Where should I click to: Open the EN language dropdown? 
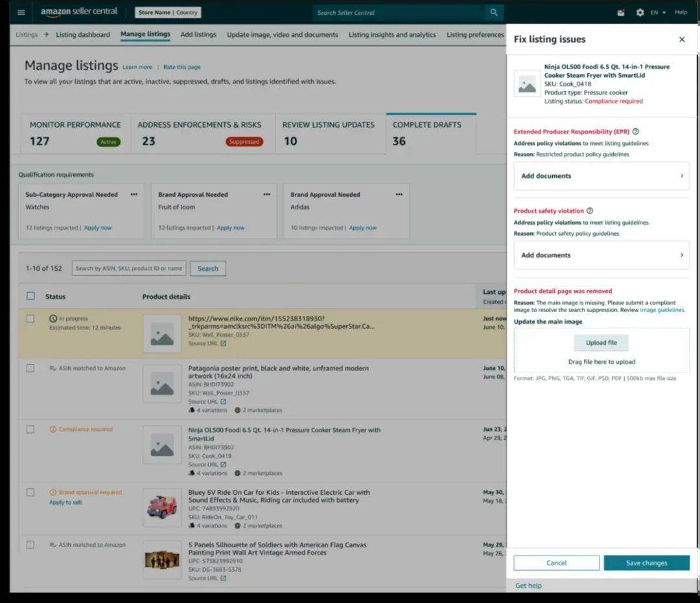658,12
